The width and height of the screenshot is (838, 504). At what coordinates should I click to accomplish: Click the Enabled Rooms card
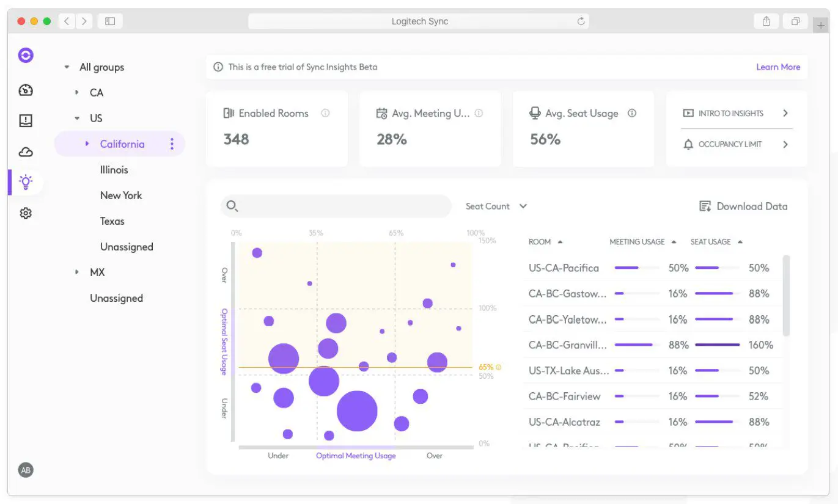277,129
